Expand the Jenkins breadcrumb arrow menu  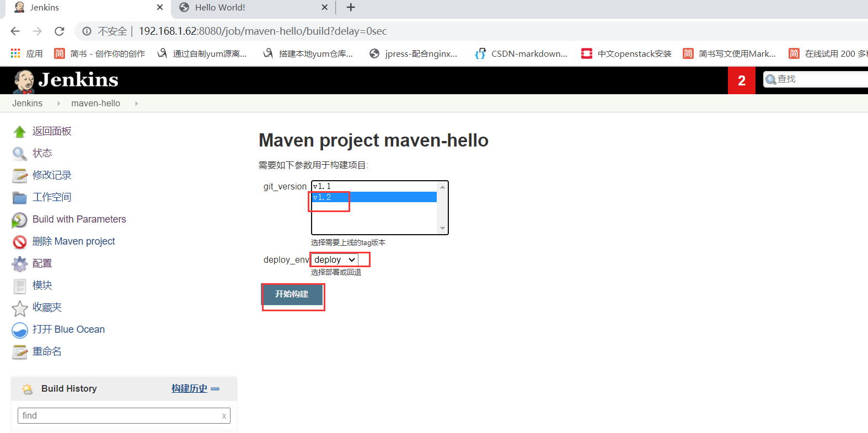tap(59, 104)
